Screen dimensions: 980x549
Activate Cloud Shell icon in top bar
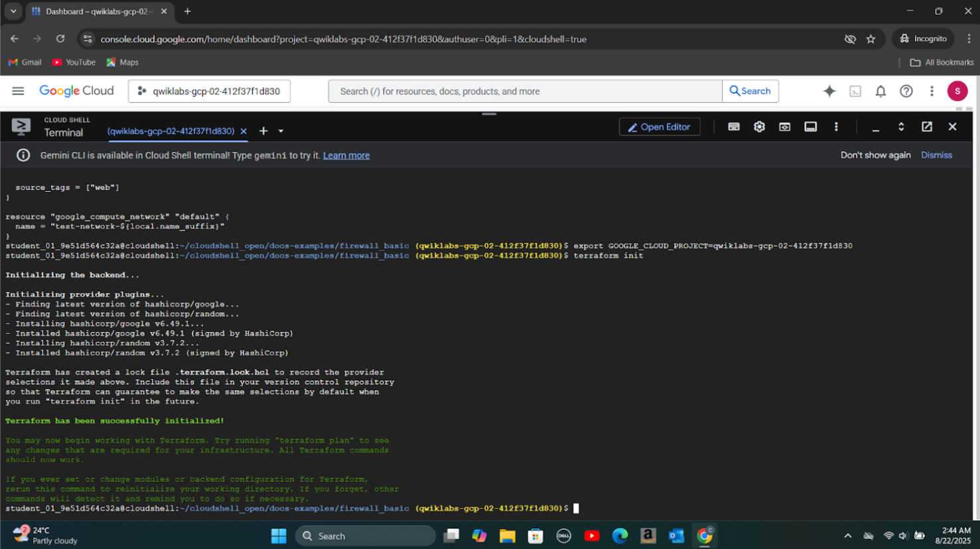click(x=855, y=92)
